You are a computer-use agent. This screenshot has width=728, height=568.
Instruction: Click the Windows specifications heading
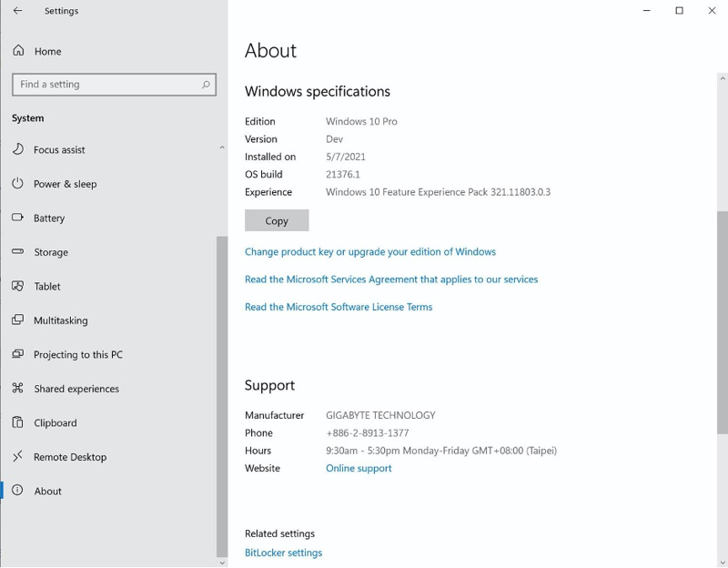[318, 92]
